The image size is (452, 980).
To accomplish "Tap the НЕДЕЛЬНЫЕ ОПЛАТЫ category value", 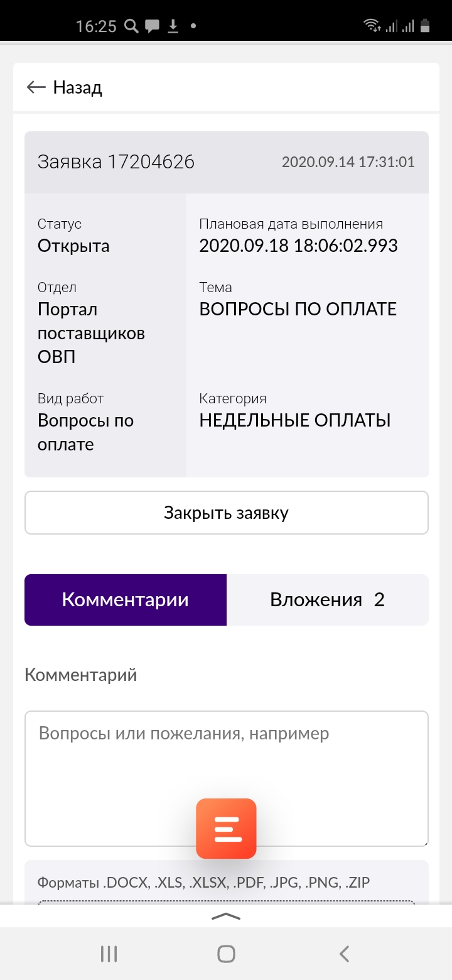I will 295,420.
